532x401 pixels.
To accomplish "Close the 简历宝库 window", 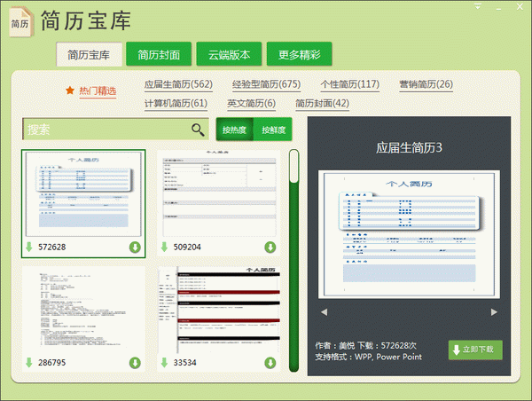I will (x=520, y=6).
